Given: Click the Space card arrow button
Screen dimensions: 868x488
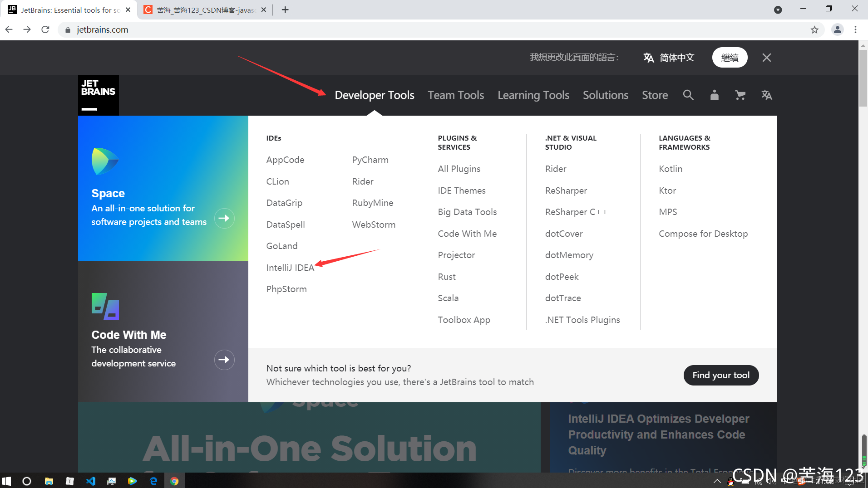Looking at the screenshot, I should [x=224, y=219].
